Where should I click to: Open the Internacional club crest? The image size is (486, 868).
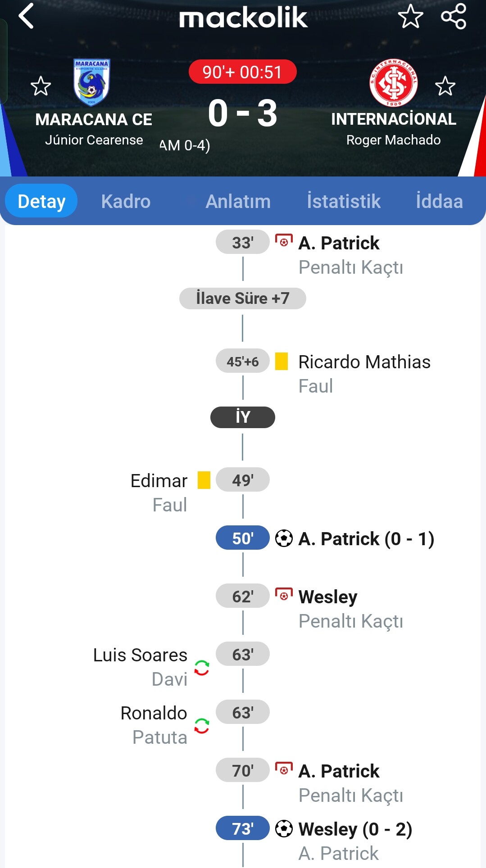pyautogui.click(x=394, y=82)
